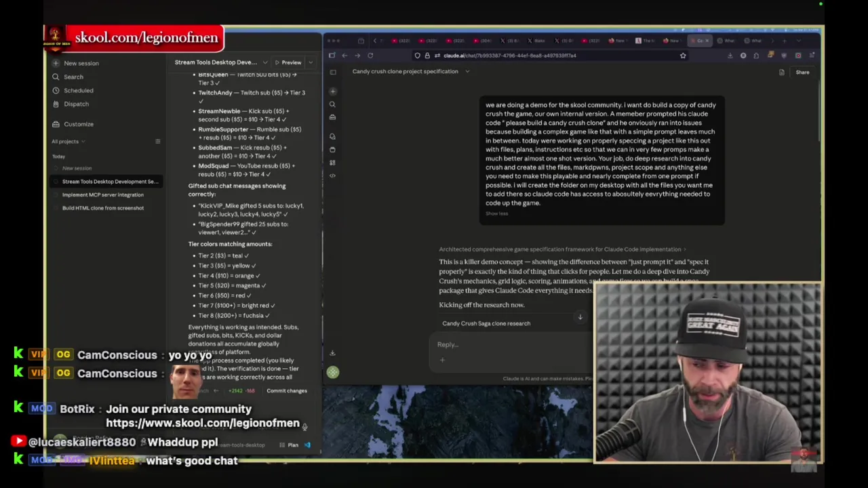The width and height of the screenshot is (868, 488).
Task: Click browser forward arrow
Action: tap(357, 56)
